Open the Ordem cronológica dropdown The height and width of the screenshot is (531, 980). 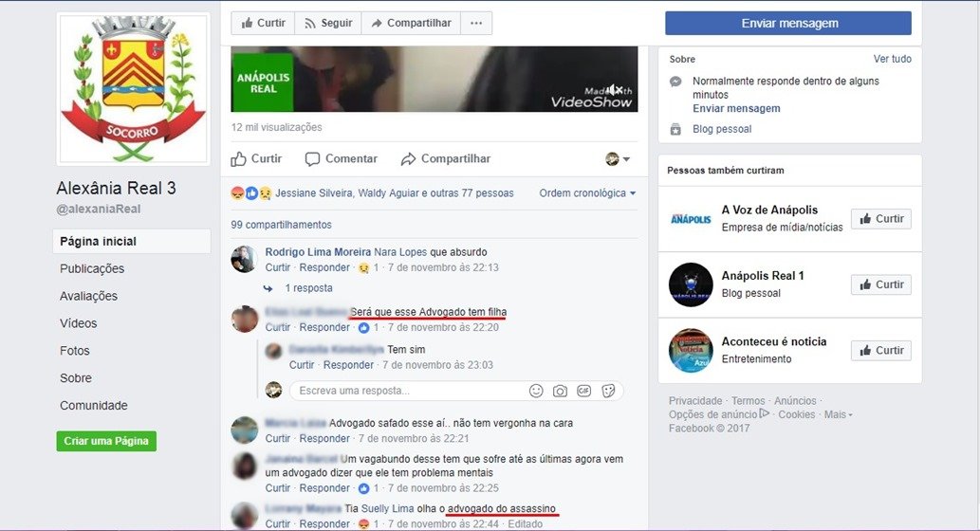tap(587, 193)
